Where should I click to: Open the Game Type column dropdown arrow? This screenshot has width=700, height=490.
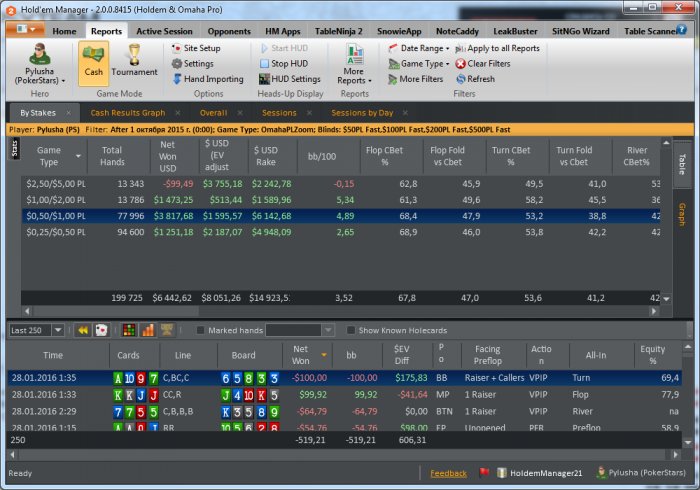click(x=78, y=156)
